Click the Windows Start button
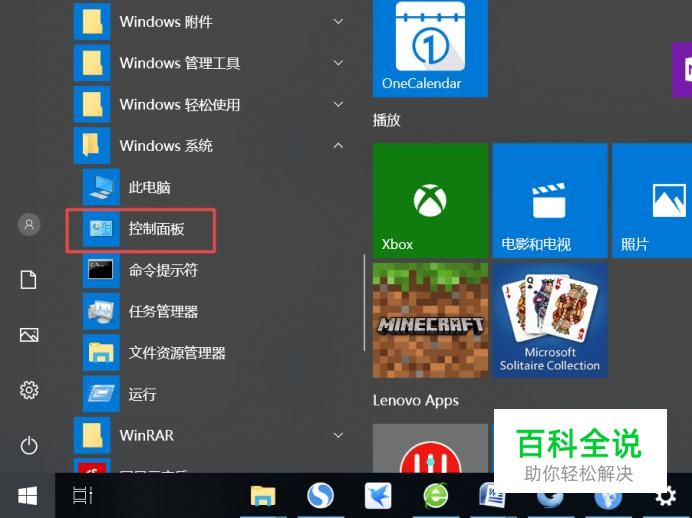The width and height of the screenshot is (692, 518). click(27, 496)
